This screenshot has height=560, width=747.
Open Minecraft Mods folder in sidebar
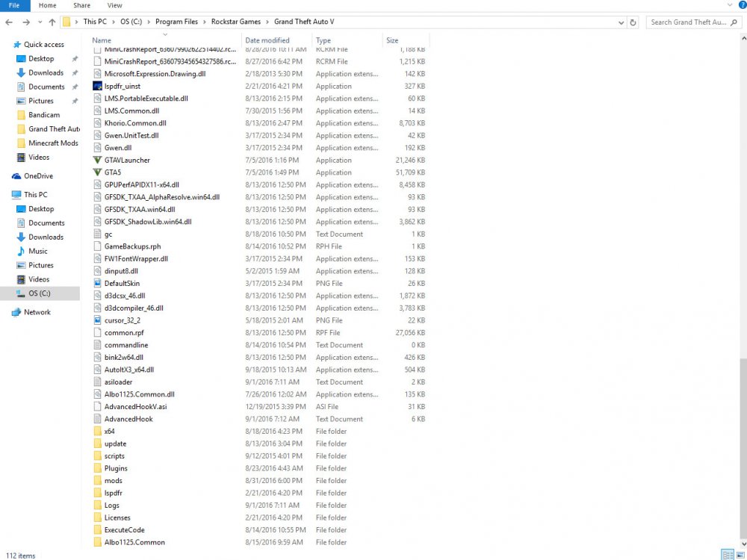point(53,143)
